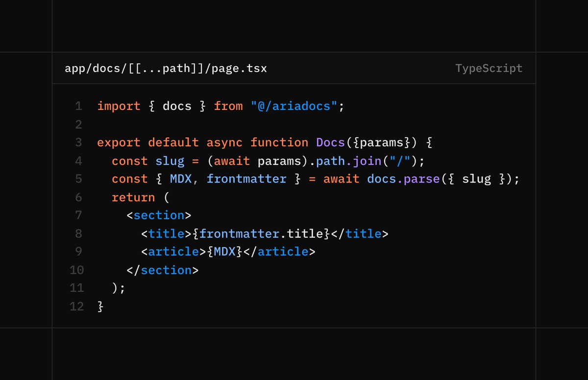The height and width of the screenshot is (380, 588).
Task: Click the "async" keyword
Action: coord(224,143)
